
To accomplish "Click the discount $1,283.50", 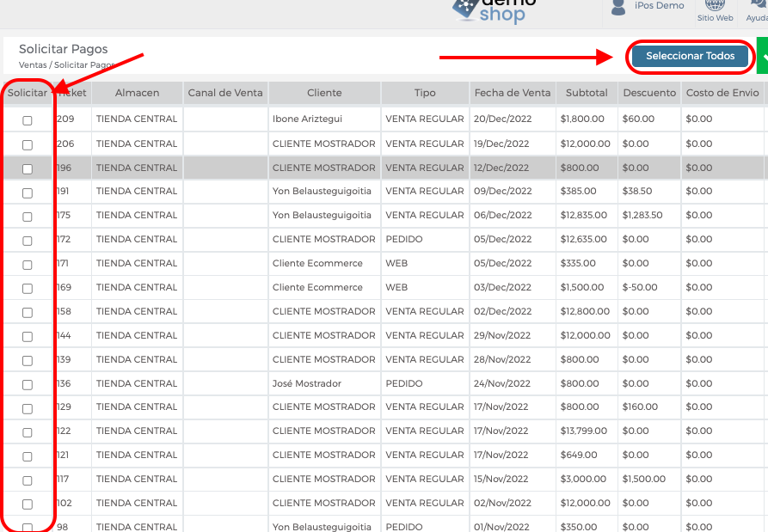I will 642,215.
